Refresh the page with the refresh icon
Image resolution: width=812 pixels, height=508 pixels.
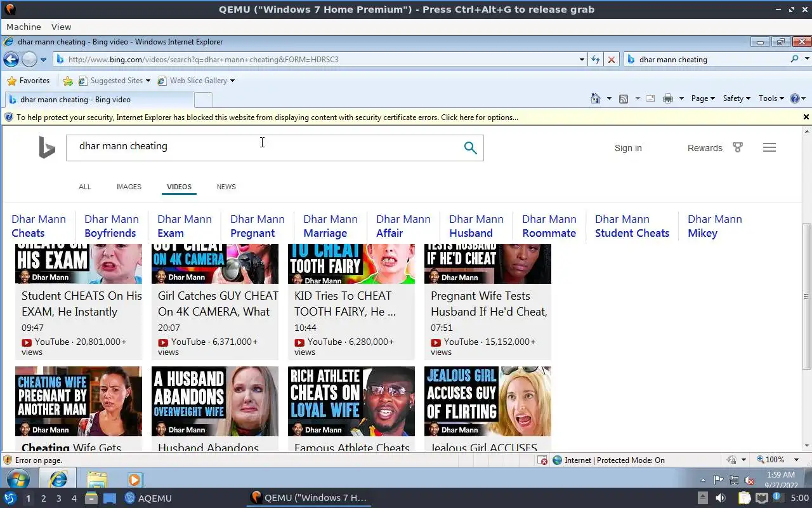coord(596,60)
